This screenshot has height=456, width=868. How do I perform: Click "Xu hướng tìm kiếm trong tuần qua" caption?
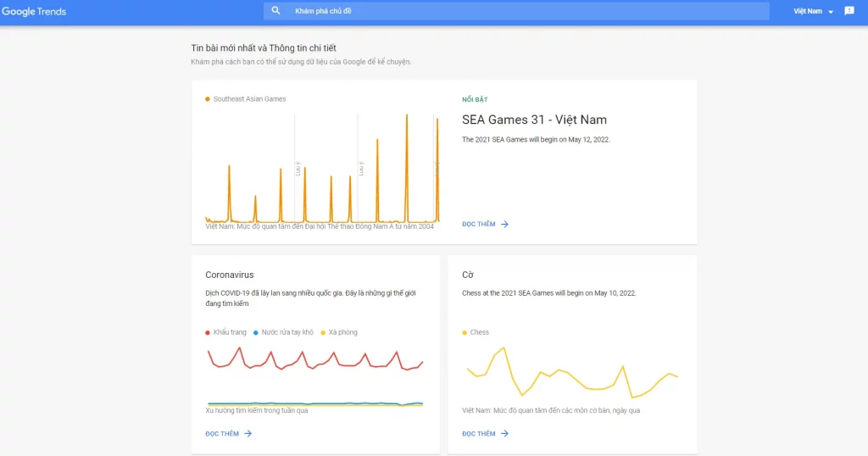256,410
